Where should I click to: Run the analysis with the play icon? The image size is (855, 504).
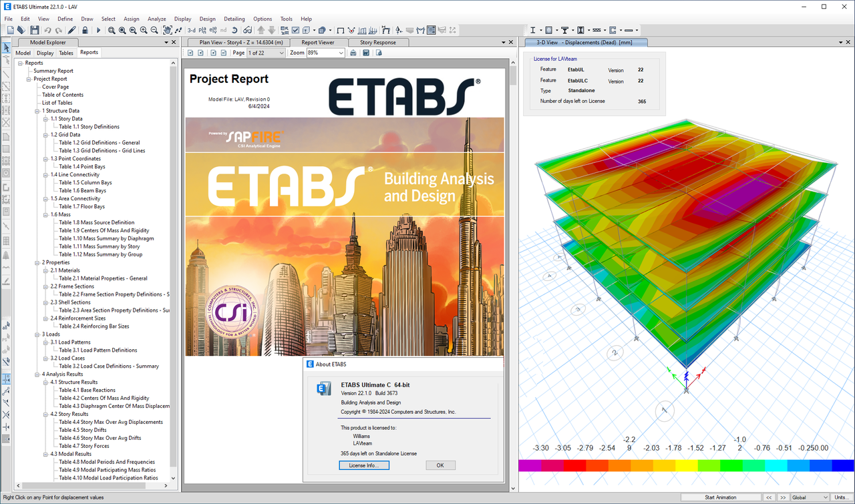tap(97, 30)
